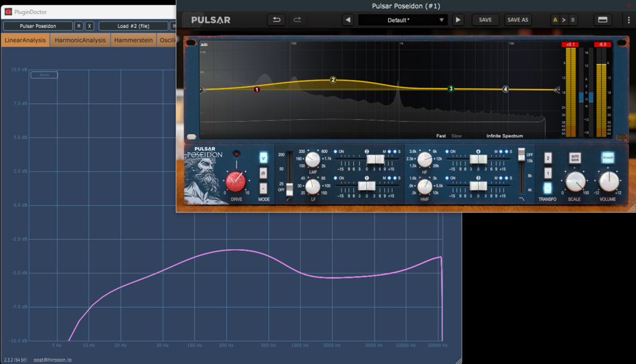Click the SAVE preset button
The width and height of the screenshot is (636, 364).
[x=485, y=20]
